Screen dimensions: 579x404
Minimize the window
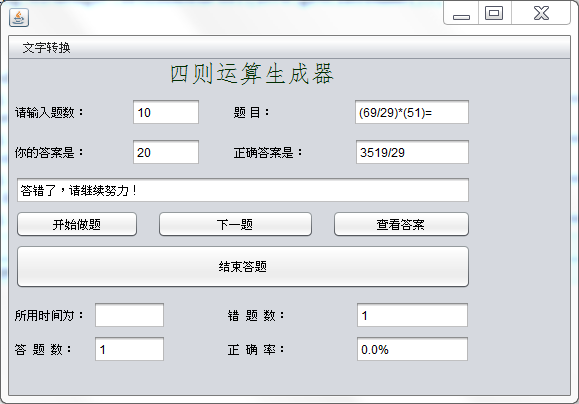(x=461, y=13)
